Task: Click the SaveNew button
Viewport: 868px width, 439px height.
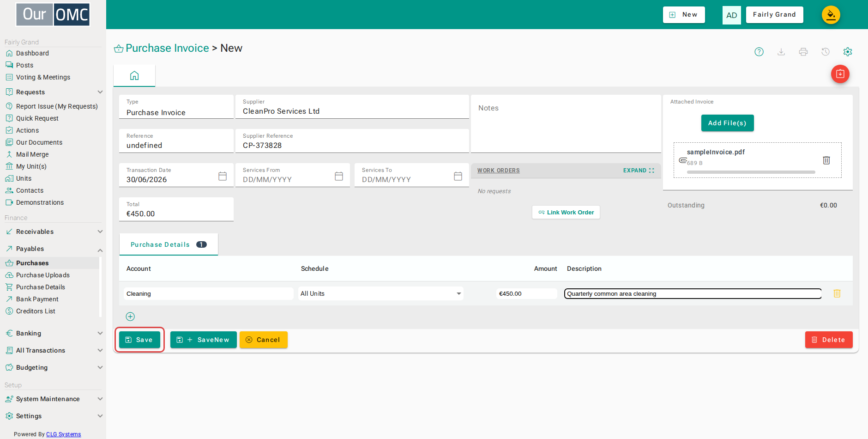Action: (x=204, y=340)
